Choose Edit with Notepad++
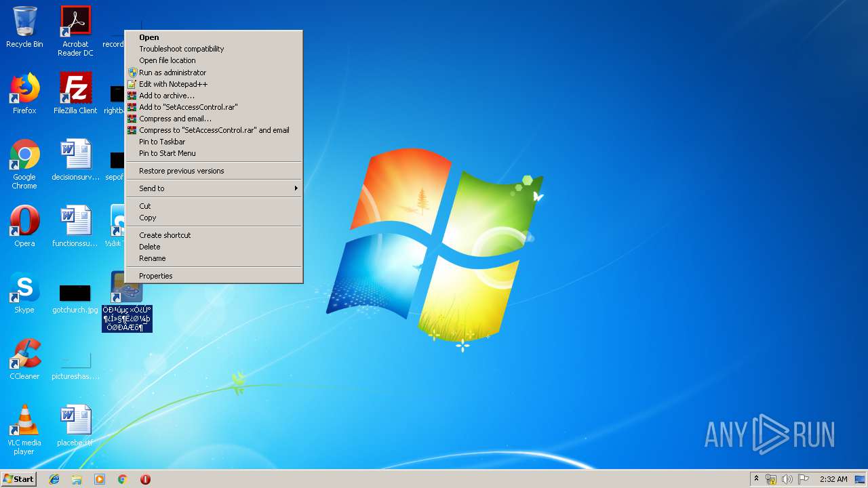The image size is (868, 488). click(214, 84)
